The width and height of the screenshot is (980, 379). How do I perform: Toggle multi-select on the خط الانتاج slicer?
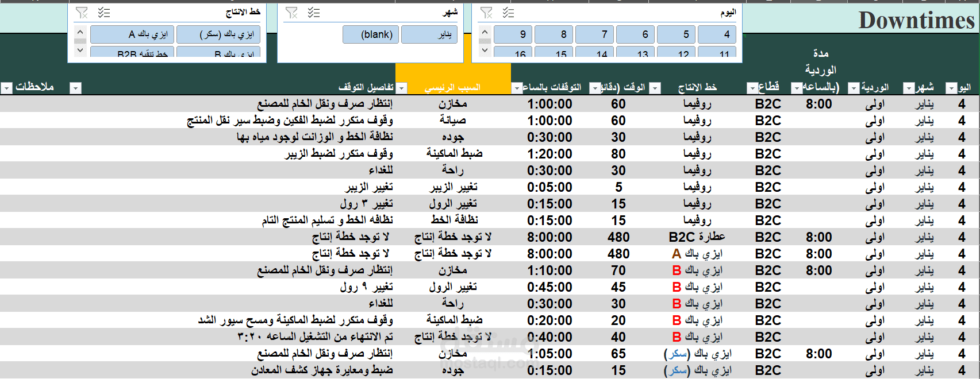[x=104, y=13]
